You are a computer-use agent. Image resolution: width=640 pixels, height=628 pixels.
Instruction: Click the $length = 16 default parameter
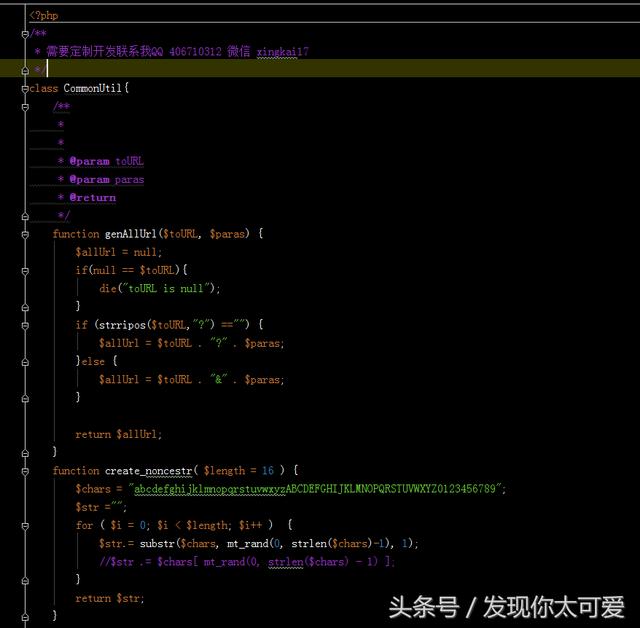pyautogui.click(x=239, y=471)
